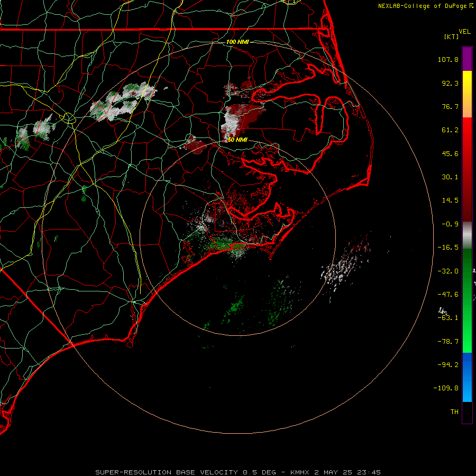Select the 107.8 velocity scale value
This screenshot has height=476, width=476.
coord(448,59)
